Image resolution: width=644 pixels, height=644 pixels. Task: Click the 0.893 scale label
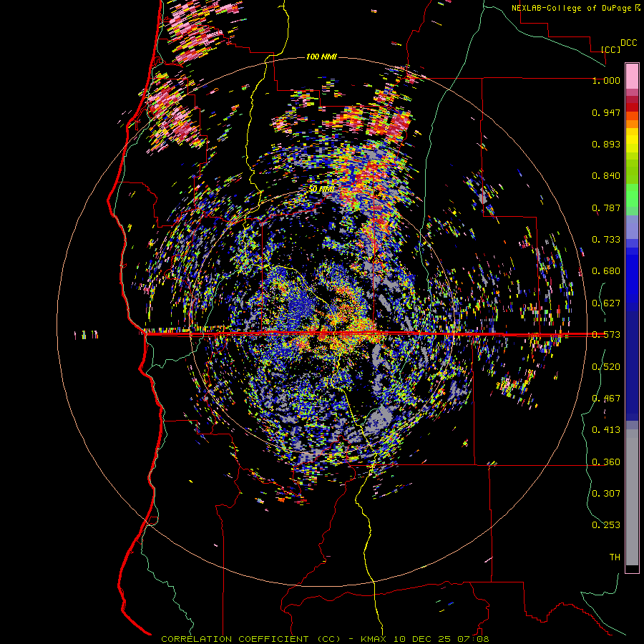(x=606, y=144)
